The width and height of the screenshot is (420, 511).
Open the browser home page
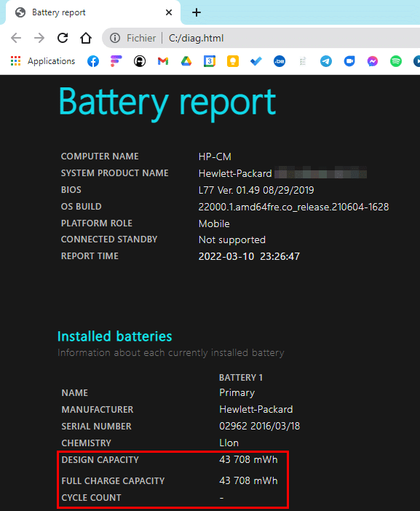coord(86,38)
